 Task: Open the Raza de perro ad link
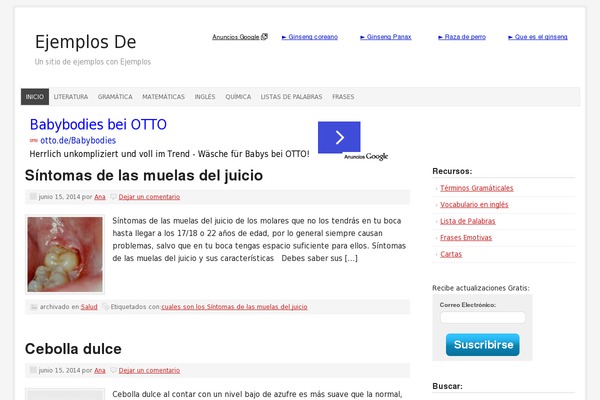point(462,37)
